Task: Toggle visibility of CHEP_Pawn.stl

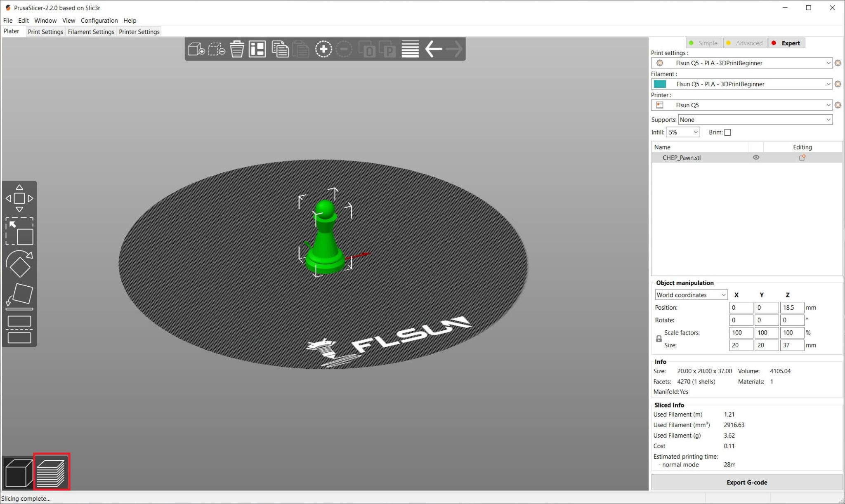Action: point(756,157)
